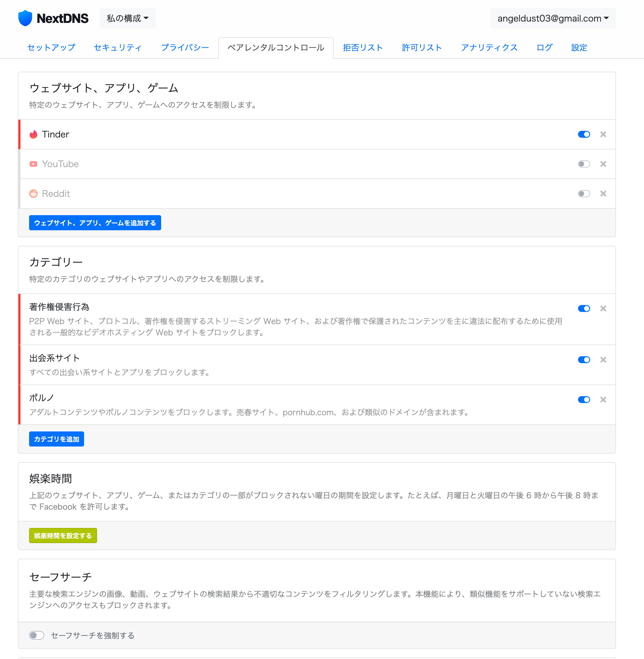Click the Tinder flame icon
The width and height of the screenshot is (644, 659).
tap(33, 134)
